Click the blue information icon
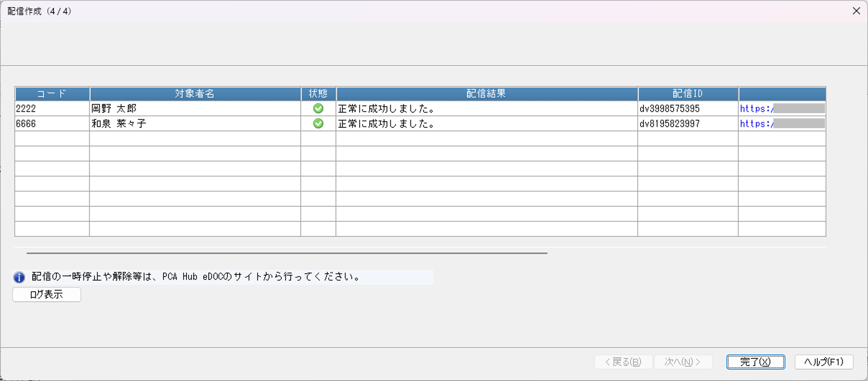 19,277
